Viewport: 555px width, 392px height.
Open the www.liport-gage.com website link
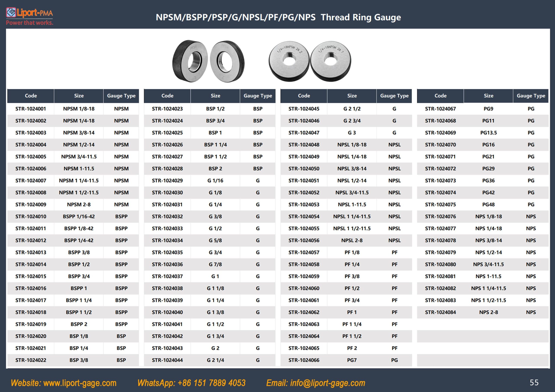80,383
